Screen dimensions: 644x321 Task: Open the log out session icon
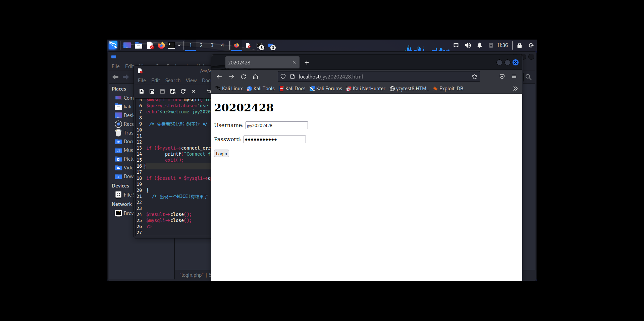pyautogui.click(x=531, y=45)
